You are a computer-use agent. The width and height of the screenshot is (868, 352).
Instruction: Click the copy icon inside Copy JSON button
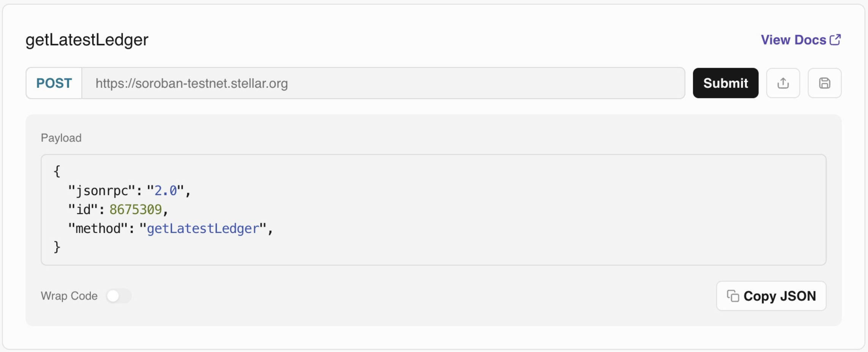(733, 296)
